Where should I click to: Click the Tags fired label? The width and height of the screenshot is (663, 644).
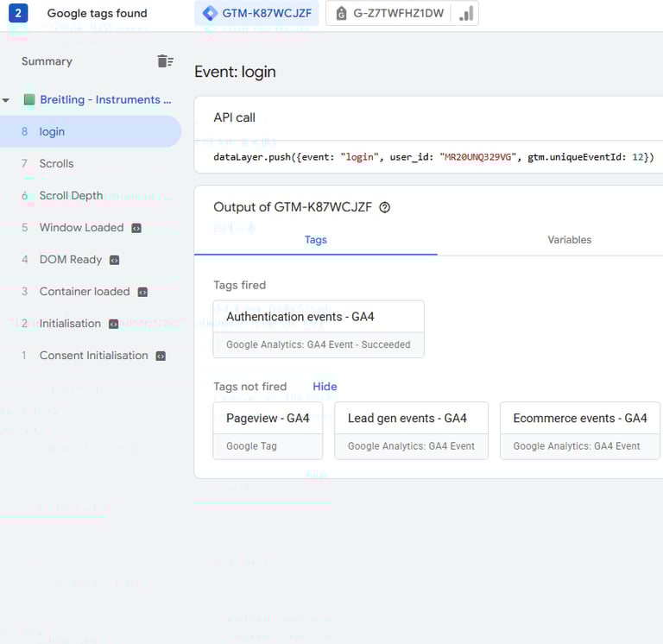pyautogui.click(x=240, y=285)
